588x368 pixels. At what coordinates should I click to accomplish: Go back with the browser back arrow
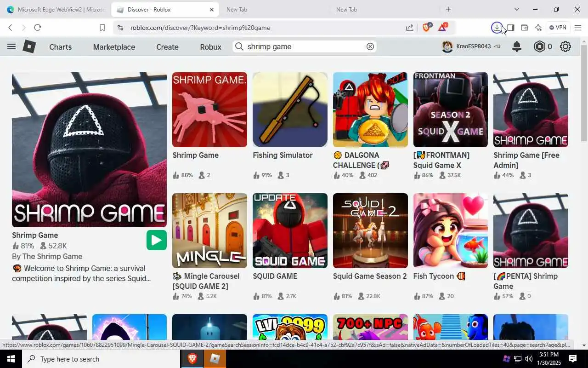(10, 28)
